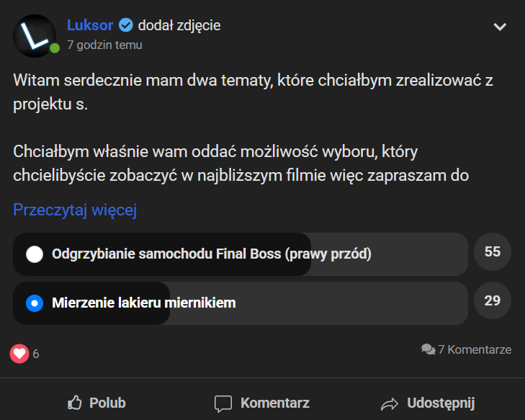
Task: Click the comments bubble icon near 7 Komentarze
Action: pyautogui.click(x=428, y=349)
